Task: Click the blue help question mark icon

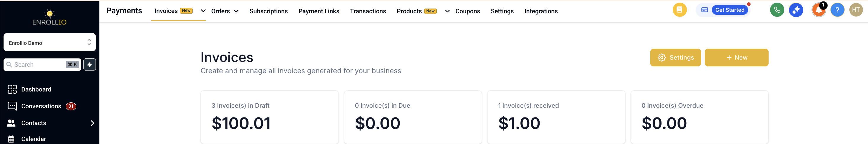Action: click(x=837, y=10)
